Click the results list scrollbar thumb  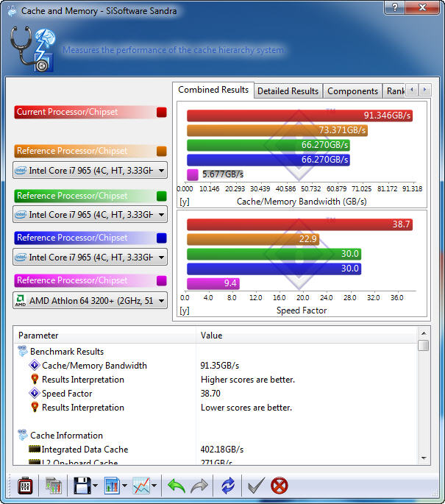(424, 346)
